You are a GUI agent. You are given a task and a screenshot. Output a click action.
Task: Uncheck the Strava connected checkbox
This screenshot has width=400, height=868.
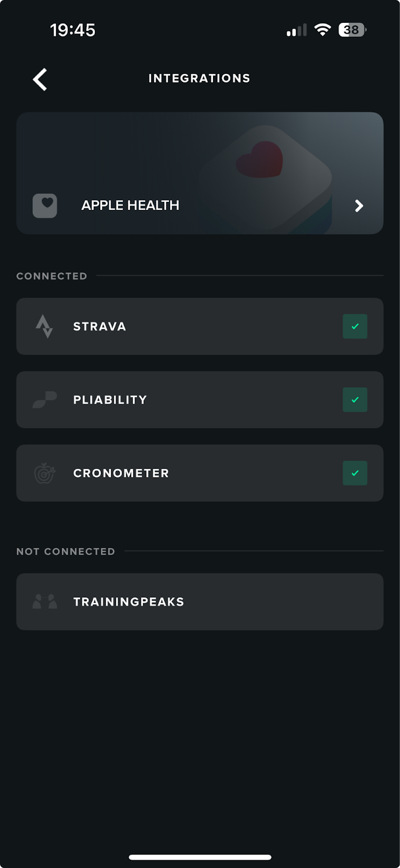pyautogui.click(x=355, y=327)
